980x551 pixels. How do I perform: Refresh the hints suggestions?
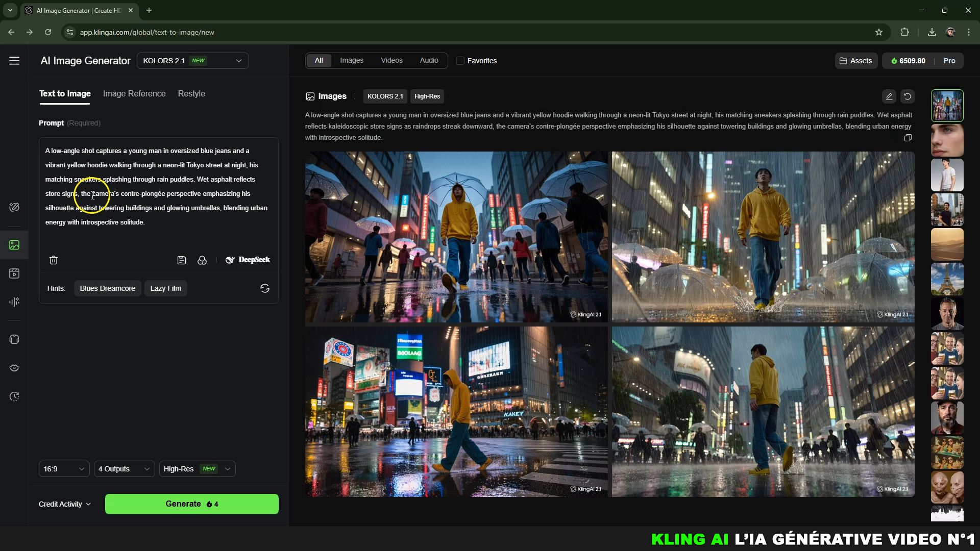265,288
